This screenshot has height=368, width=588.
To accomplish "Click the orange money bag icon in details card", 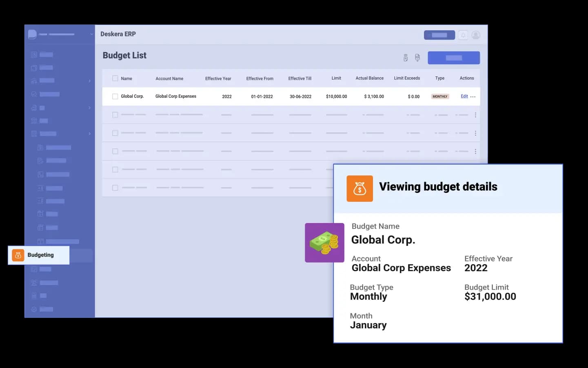I will [x=359, y=189].
